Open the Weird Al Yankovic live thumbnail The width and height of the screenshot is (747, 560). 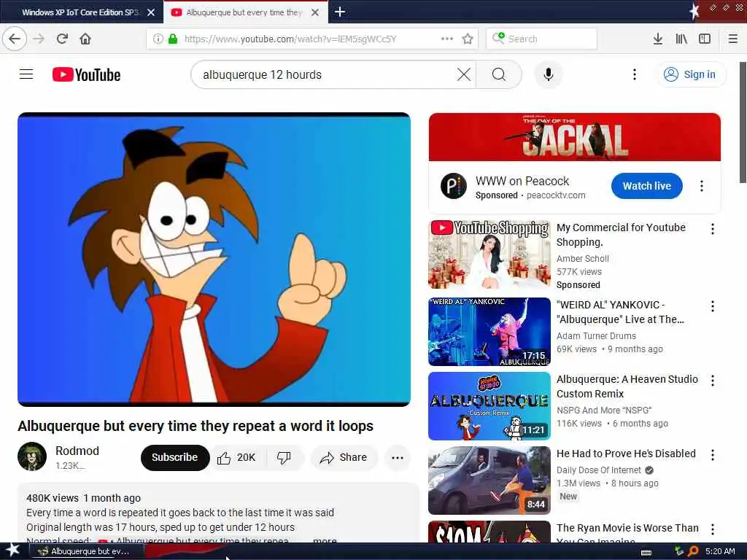point(489,332)
